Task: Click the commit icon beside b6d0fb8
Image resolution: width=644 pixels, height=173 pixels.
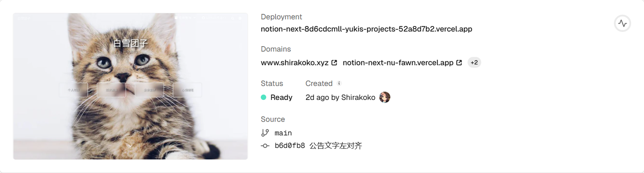Action: pyautogui.click(x=265, y=146)
